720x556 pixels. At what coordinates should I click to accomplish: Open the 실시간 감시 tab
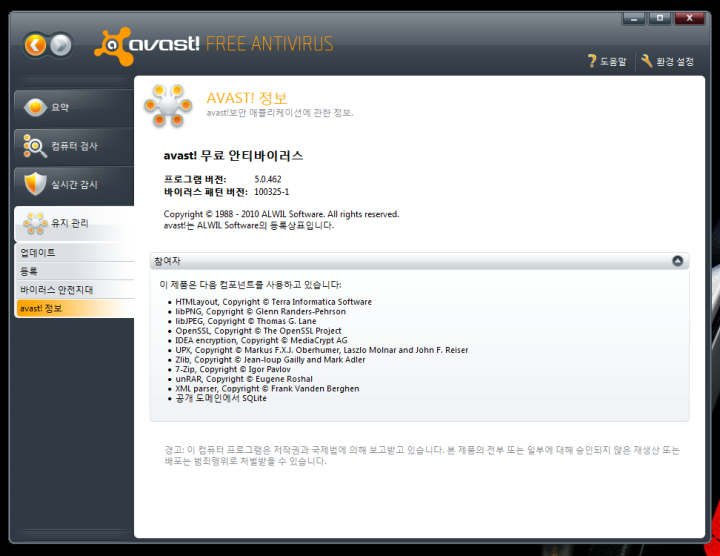point(74,185)
